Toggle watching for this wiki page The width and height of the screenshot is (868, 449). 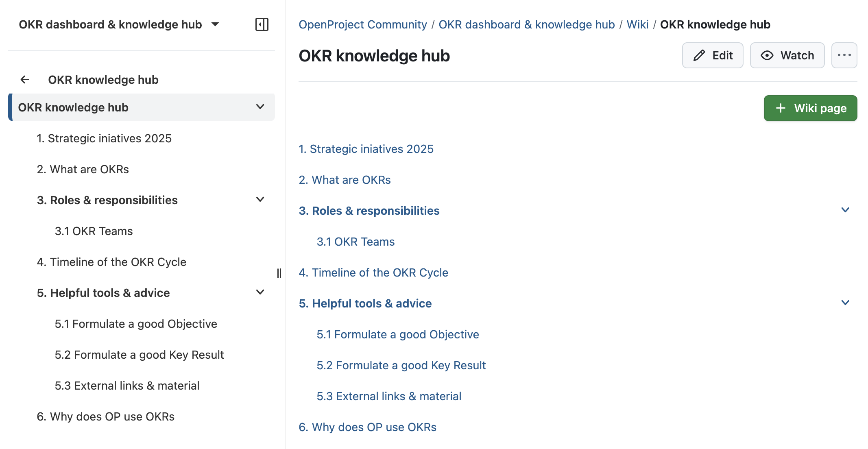click(x=787, y=55)
